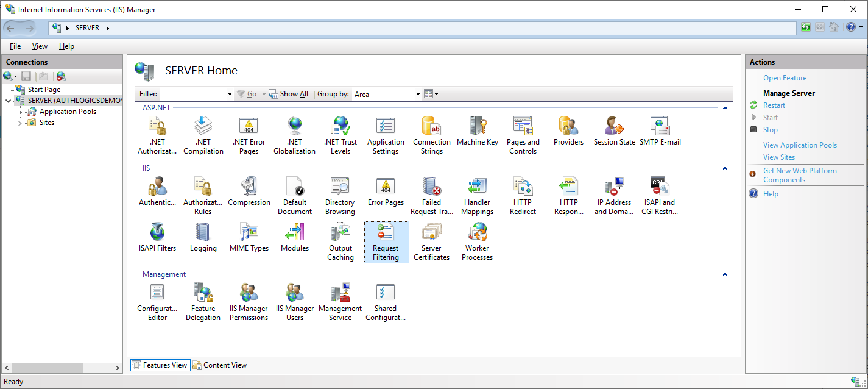Open .NET Error Pages icon
The width and height of the screenshot is (868, 389).
click(249, 135)
